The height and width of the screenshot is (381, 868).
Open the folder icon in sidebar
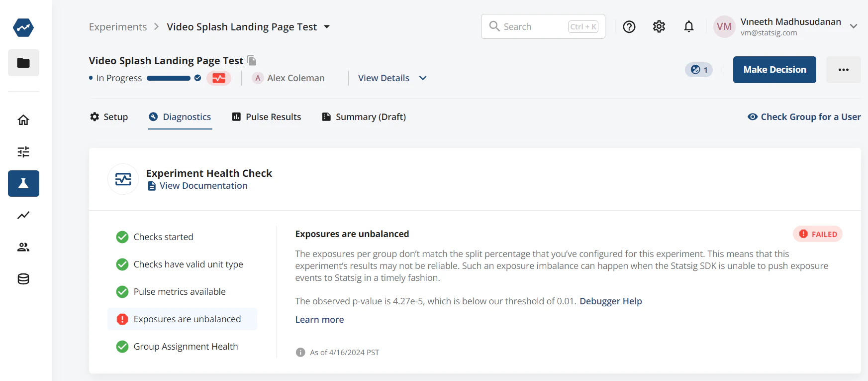pos(23,63)
